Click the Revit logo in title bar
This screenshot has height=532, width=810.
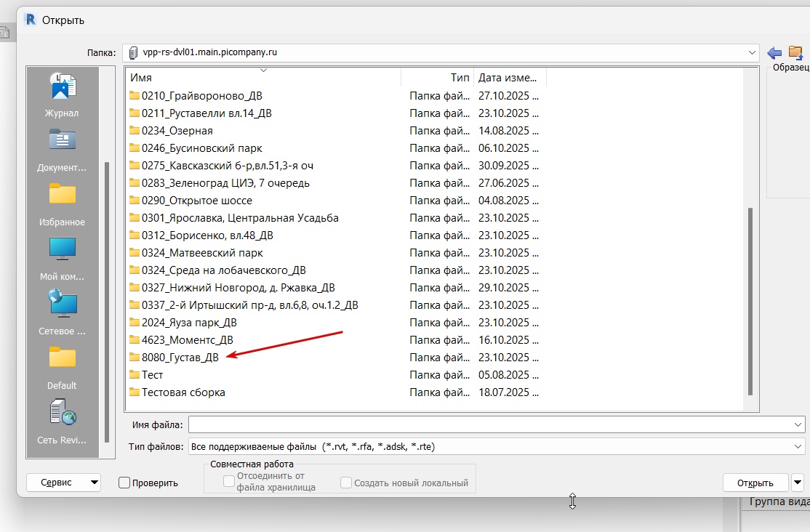[31, 20]
